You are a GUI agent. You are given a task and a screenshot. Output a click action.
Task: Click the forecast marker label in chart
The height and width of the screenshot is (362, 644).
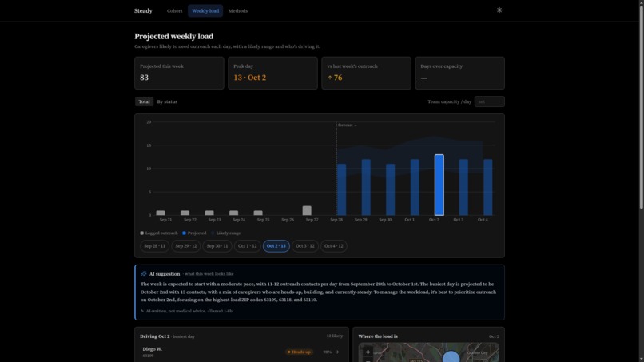[x=347, y=125]
